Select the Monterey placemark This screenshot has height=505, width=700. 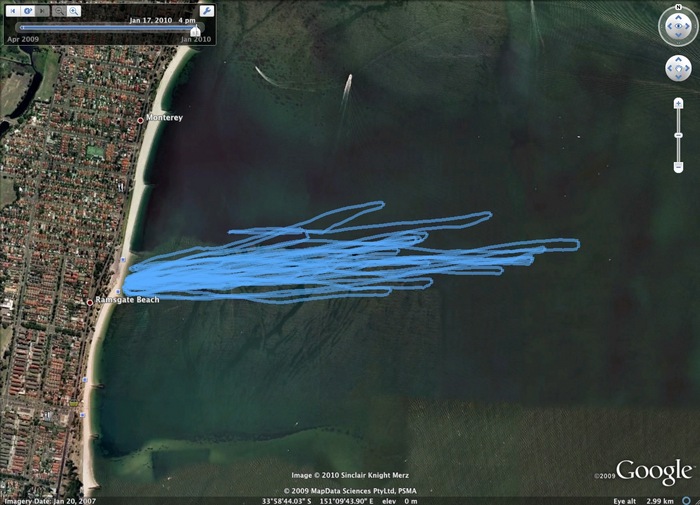pos(140,119)
